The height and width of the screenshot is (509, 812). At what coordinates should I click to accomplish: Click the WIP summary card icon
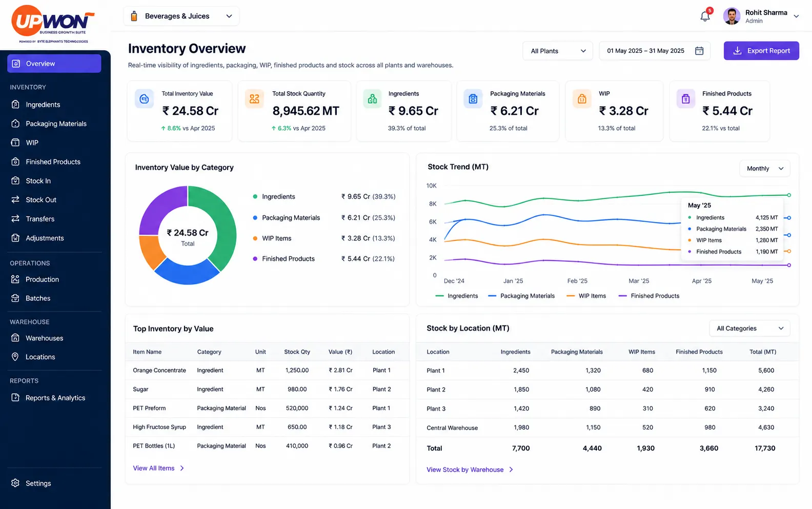pos(582,99)
